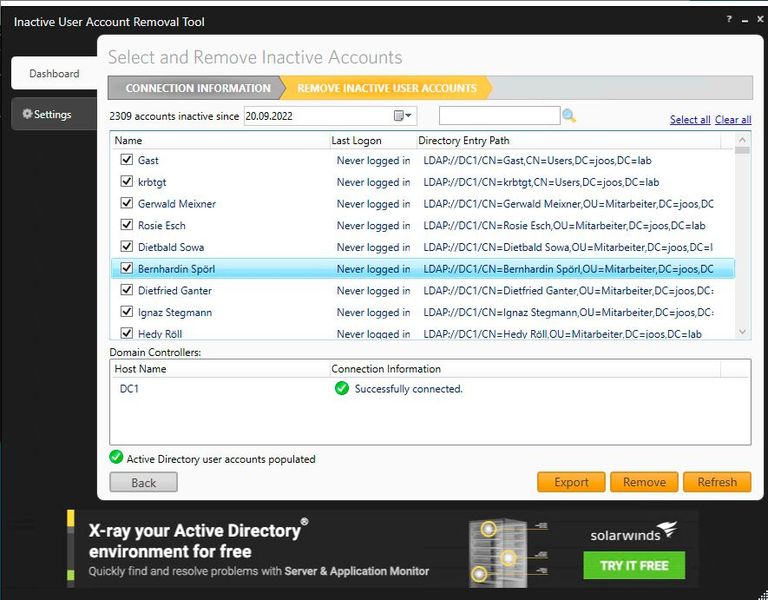Select Dietbald Sowa row name
Image resolution: width=768 pixels, height=600 pixels.
(x=171, y=247)
